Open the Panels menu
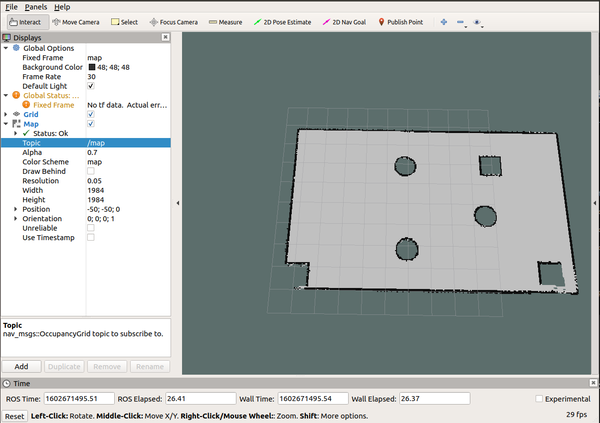Viewport: 600px width, 423px height. 35,6
